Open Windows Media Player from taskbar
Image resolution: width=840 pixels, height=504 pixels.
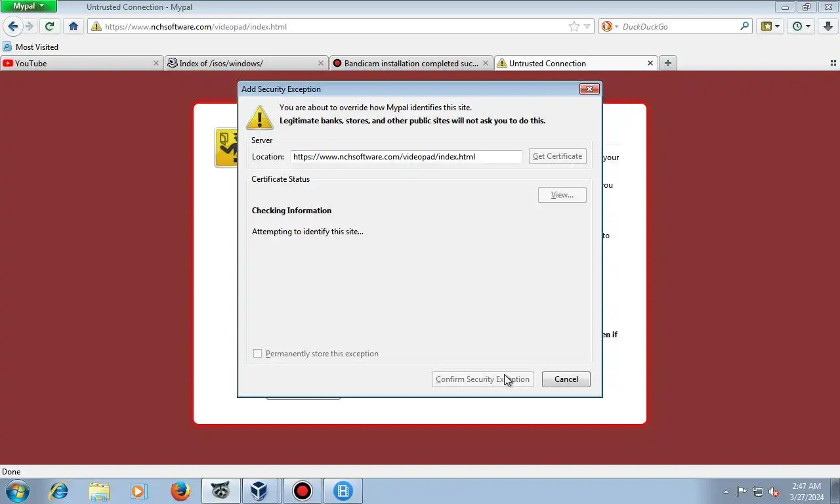138,491
